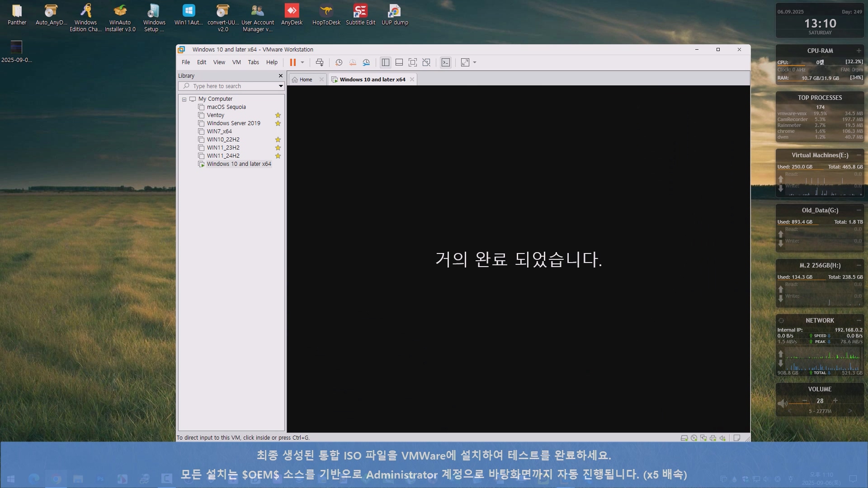Click the message log status icon

coord(737,438)
